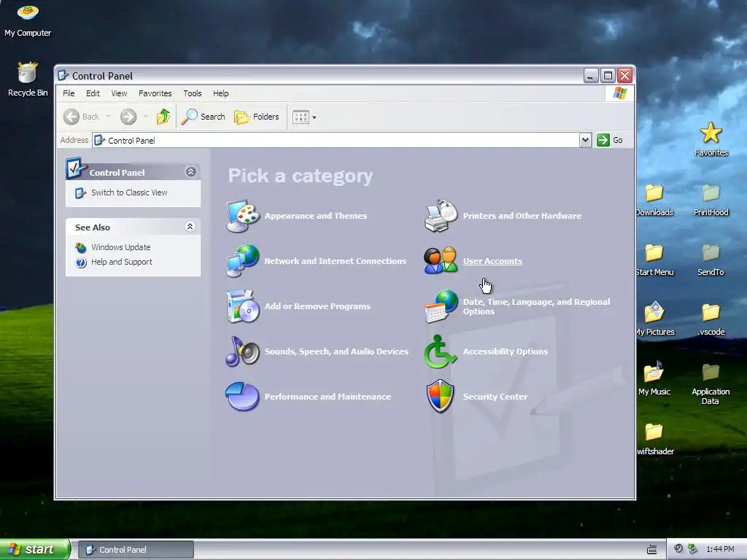This screenshot has height=560, width=747.
Task: Open the File menu
Action: (x=69, y=93)
